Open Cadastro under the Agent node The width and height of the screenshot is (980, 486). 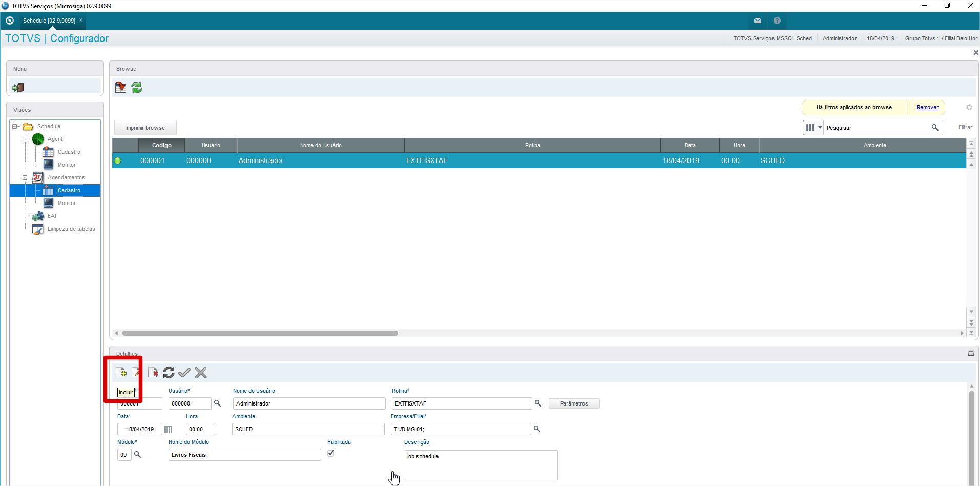point(69,152)
